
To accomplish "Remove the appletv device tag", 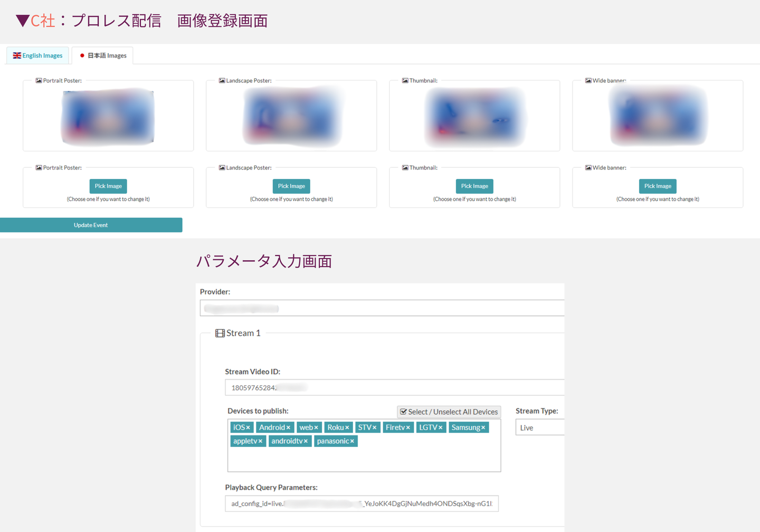I will pyautogui.click(x=260, y=441).
